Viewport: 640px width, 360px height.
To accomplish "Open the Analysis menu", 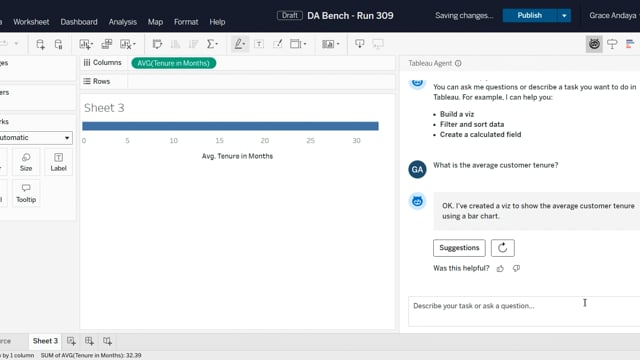I will pos(122,22).
